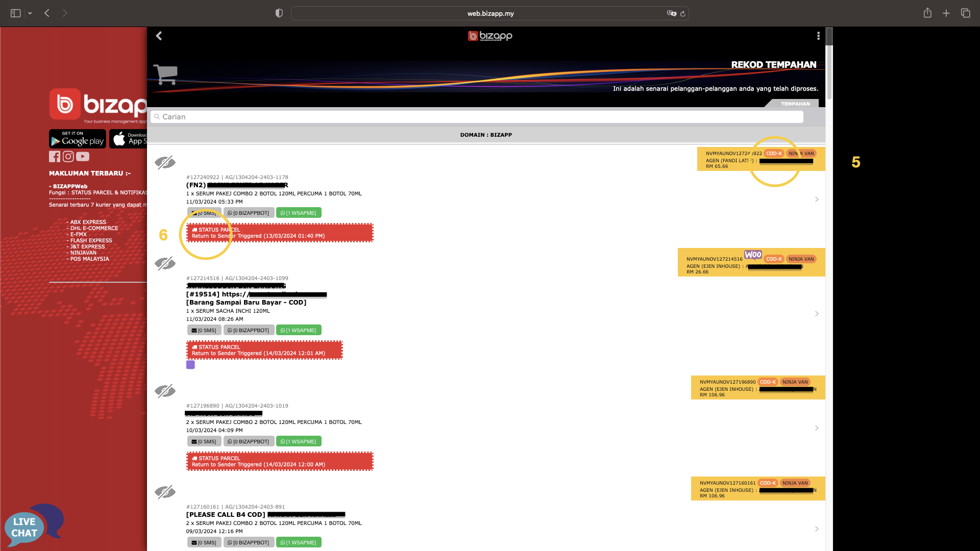Toggle hidden-eye icon for order #127196890
This screenshot has width=980, height=551.
165,391
